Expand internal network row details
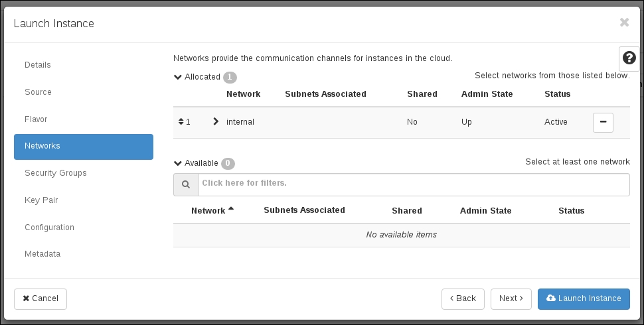Viewport: 644px width, 325px height. click(x=216, y=122)
